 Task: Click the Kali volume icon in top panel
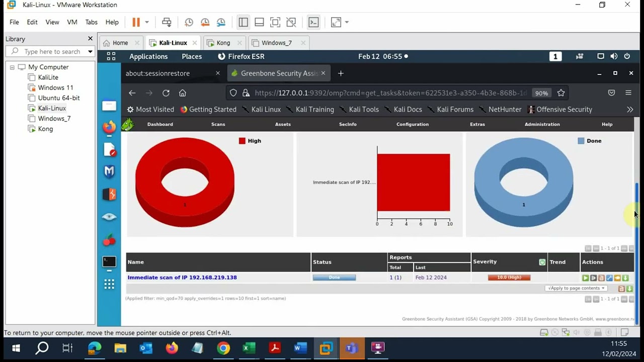click(614, 56)
